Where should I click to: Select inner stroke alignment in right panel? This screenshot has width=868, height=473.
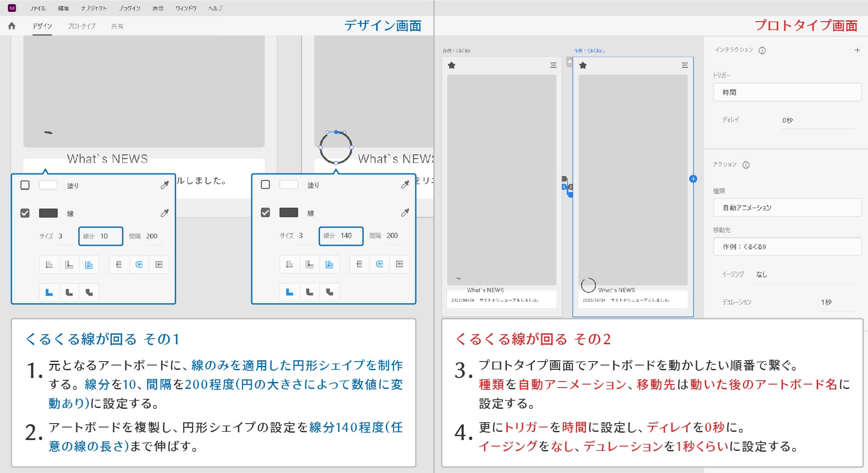[289, 264]
